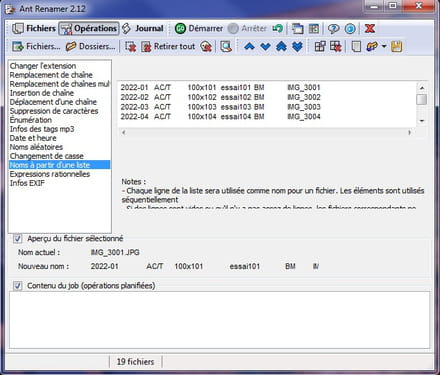Select Changer l'extension operation
The width and height of the screenshot is (440, 375).
pos(43,66)
